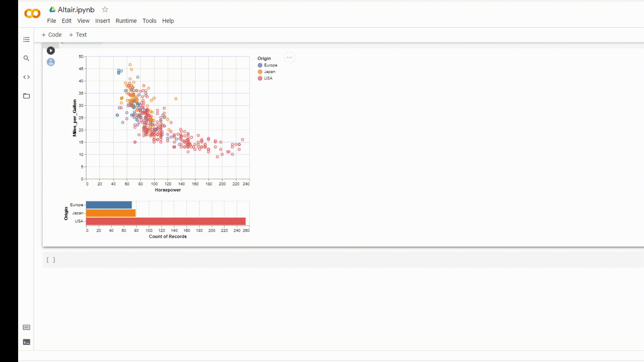644x362 pixels.
Task: Rename the Altair.ipynb notebook title
Action: (x=76, y=10)
